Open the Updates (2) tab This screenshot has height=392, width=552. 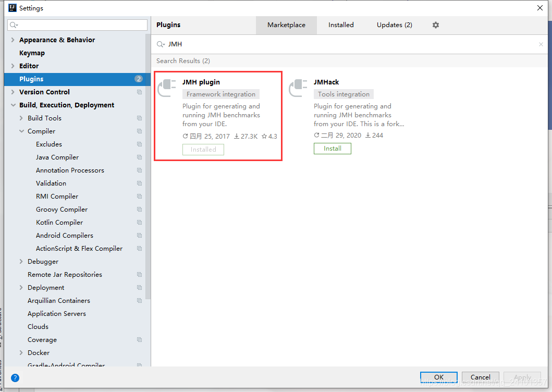pos(394,25)
